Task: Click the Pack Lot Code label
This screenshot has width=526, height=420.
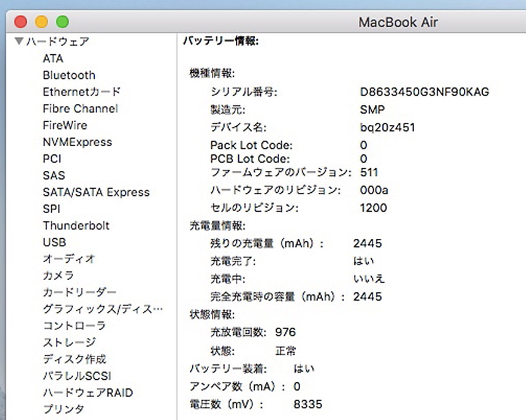Action: (x=251, y=145)
